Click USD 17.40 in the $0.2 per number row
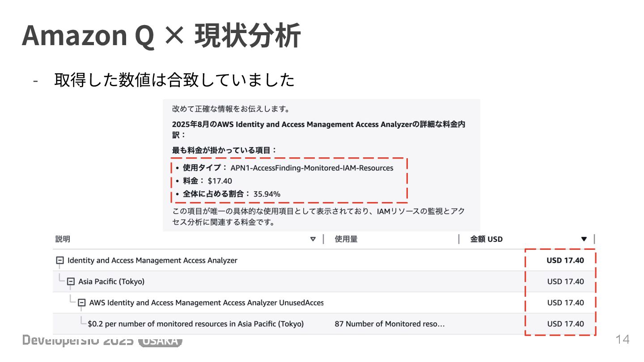 (566, 324)
